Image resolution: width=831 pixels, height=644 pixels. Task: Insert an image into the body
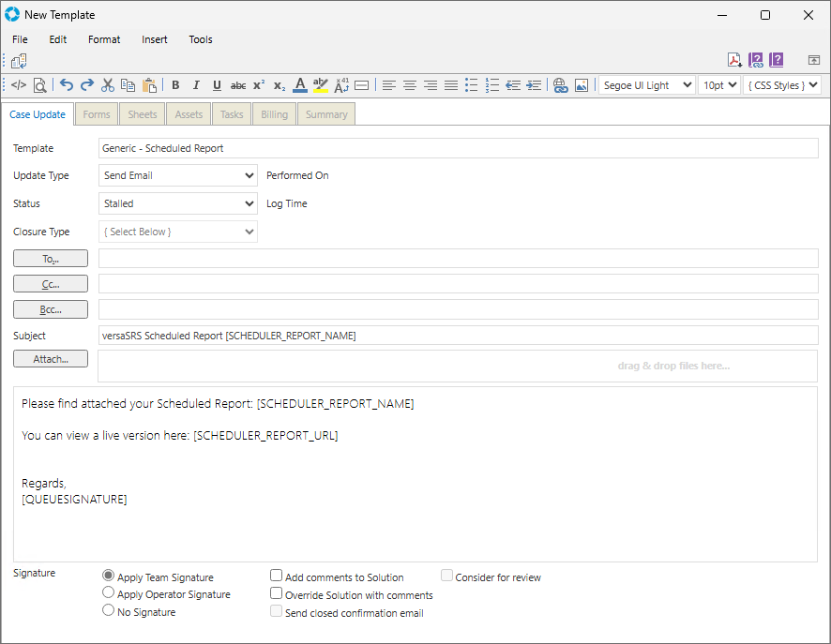[x=582, y=85]
